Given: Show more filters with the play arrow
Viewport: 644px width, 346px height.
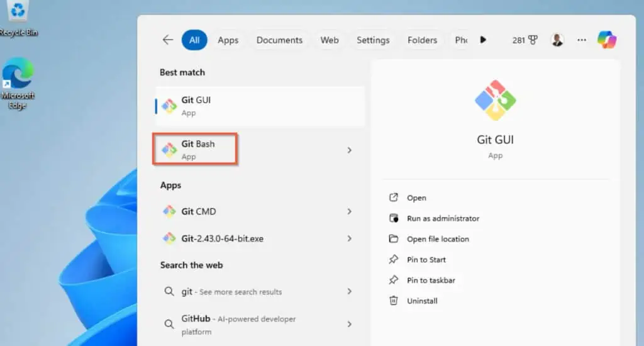Looking at the screenshot, I should pos(483,40).
